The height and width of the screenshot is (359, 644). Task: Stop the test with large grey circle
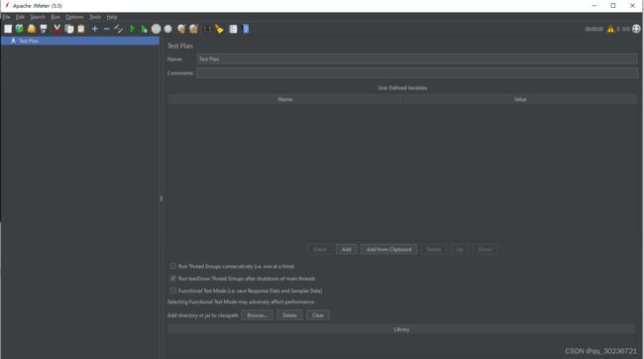157,29
